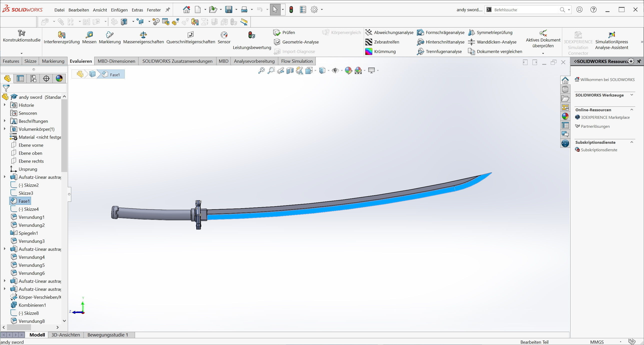The image size is (644, 345).
Task: Click the rebuild traffic light icon
Action: pyautogui.click(x=291, y=10)
